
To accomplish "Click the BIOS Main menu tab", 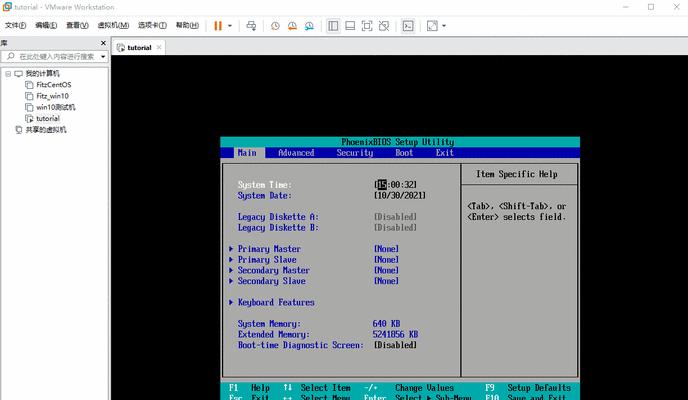I will (247, 153).
